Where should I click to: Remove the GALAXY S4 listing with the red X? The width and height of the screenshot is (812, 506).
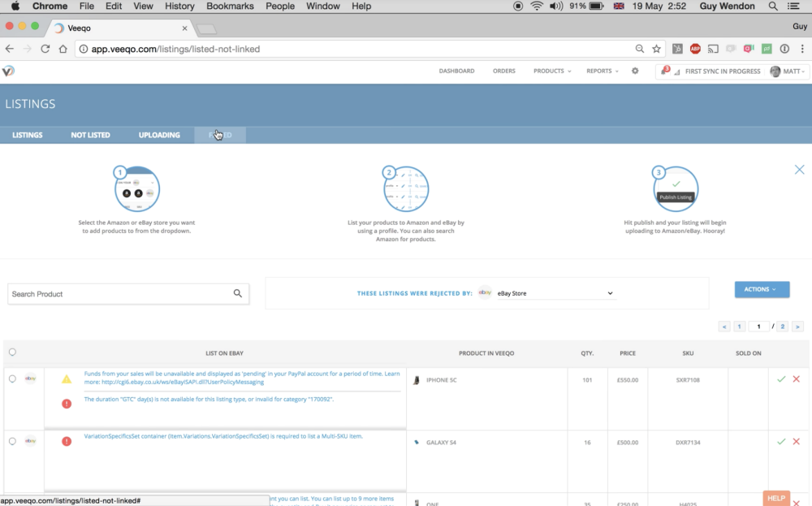(x=797, y=442)
